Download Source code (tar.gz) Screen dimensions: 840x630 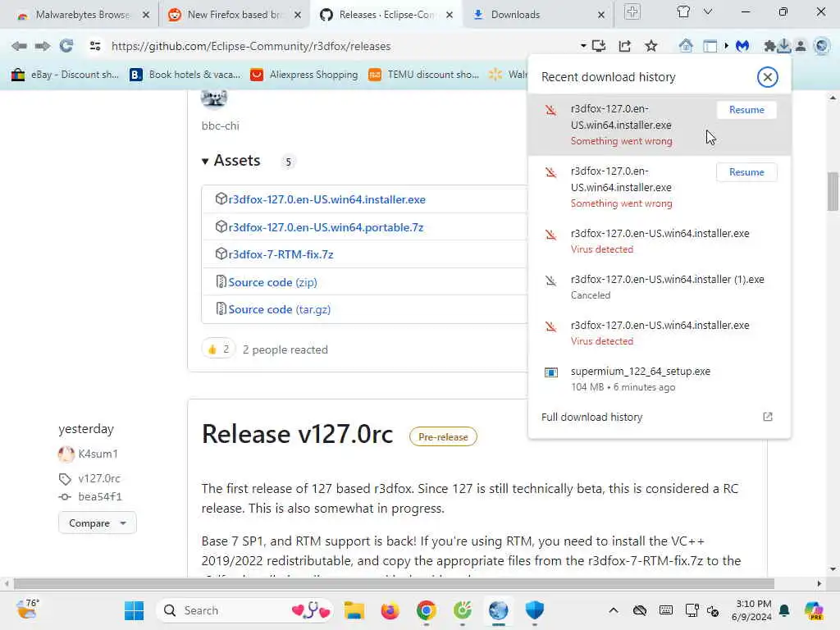coord(279,309)
